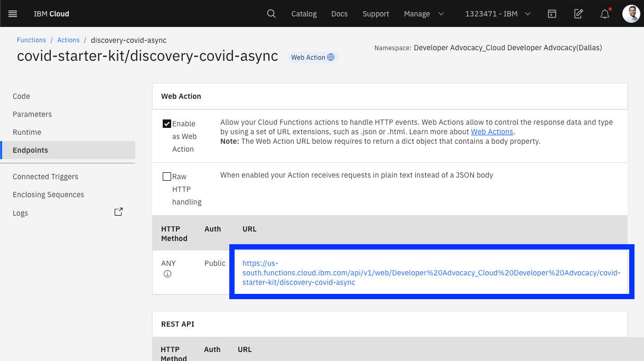Follow the Web Actions documentation link
Viewport: 644px width, 361px height.
coord(492,132)
